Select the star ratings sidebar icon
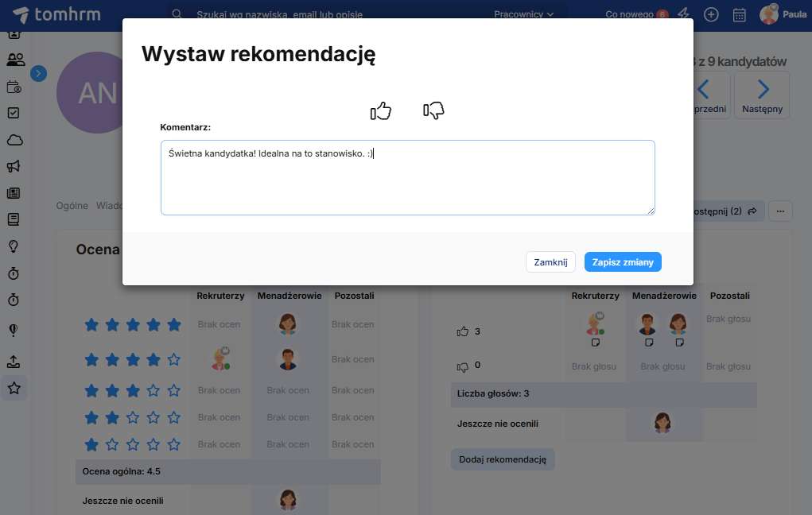This screenshot has width=812, height=515. pyautogui.click(x=14, y=389)
